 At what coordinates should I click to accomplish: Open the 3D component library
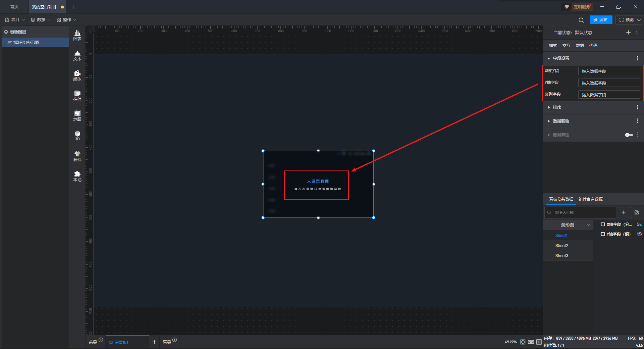[x=77, y=136]
